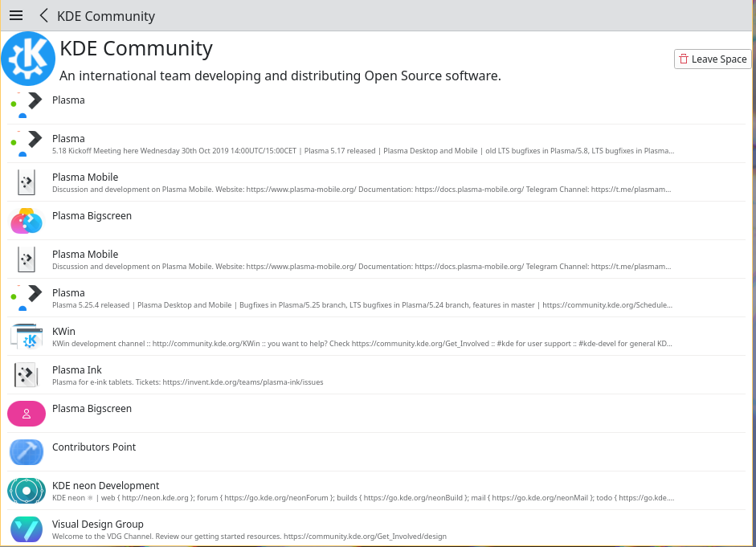756x547 pixels.
Task: Click the Plasma avatar in the 5.25.4 released row
Action: (27, 298)
